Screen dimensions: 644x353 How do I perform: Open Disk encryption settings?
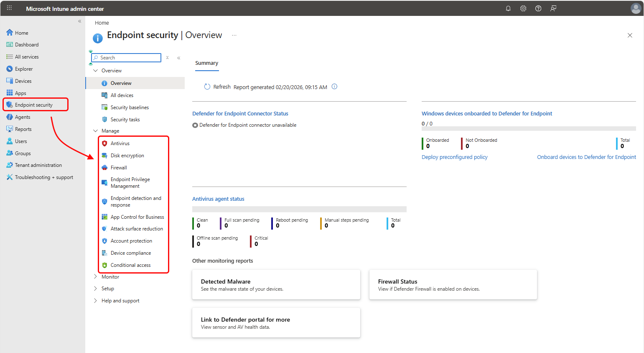tap(127, 155)
